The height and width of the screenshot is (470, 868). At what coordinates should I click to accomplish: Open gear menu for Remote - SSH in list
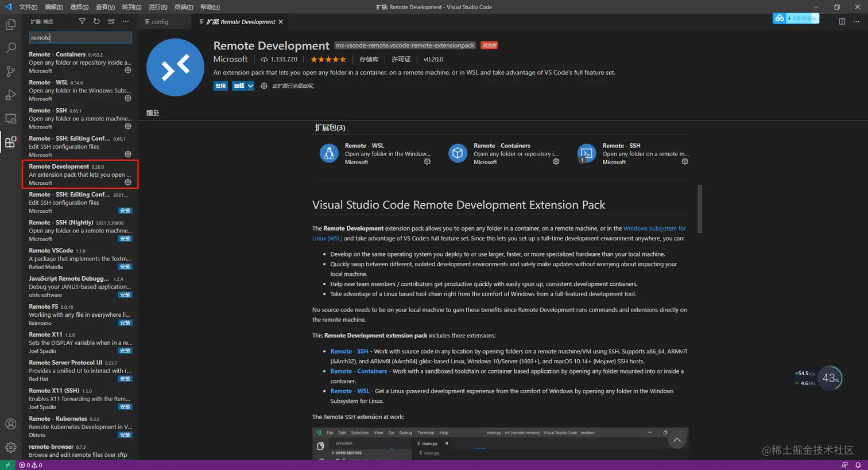point(128,126)
